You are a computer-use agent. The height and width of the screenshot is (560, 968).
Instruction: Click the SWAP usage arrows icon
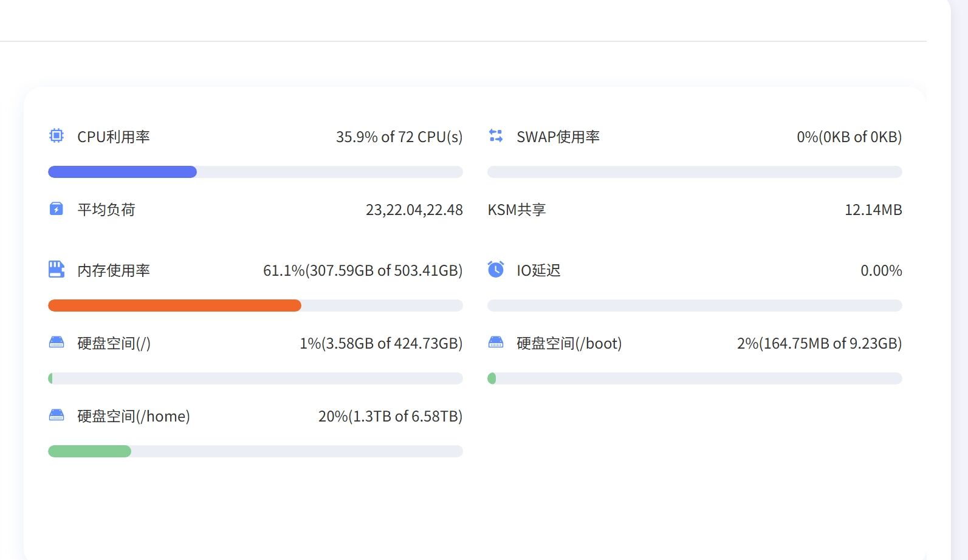click(x=496, y=136)
